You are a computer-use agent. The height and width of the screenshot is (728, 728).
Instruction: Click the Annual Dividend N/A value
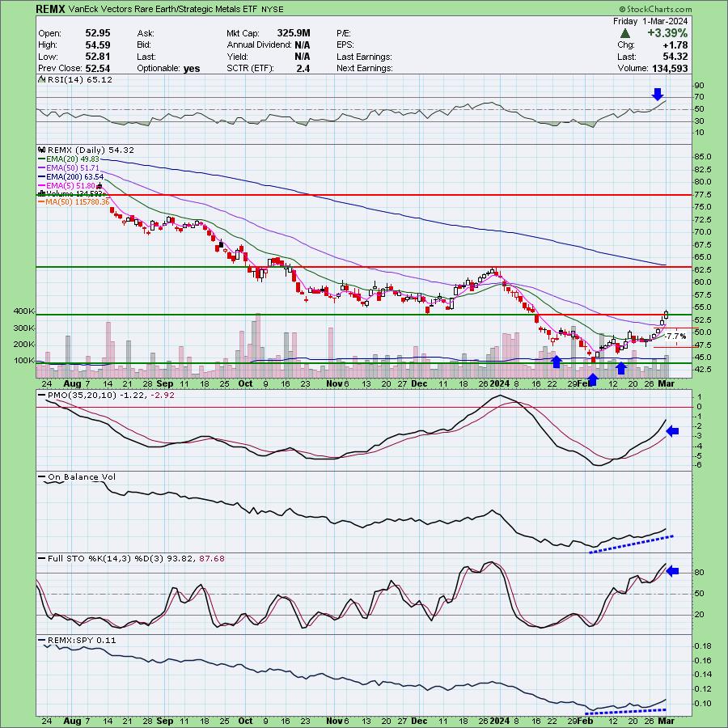302,45
